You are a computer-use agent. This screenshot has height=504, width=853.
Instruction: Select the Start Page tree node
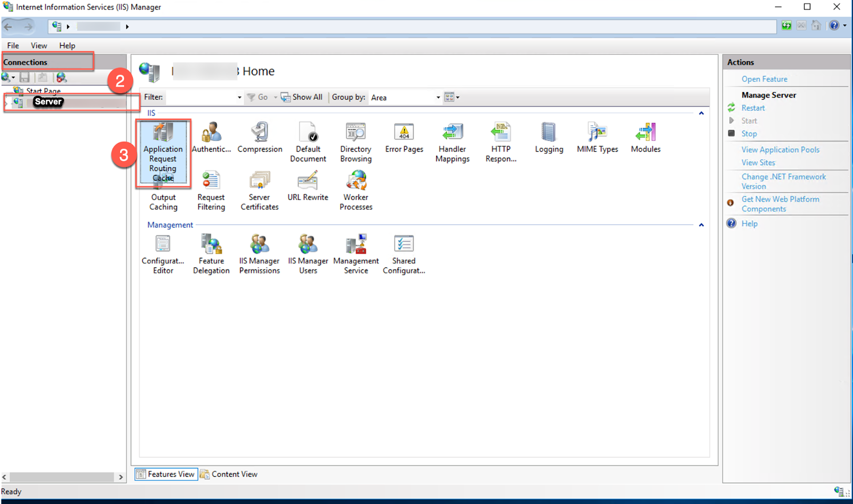pos(43,91)
